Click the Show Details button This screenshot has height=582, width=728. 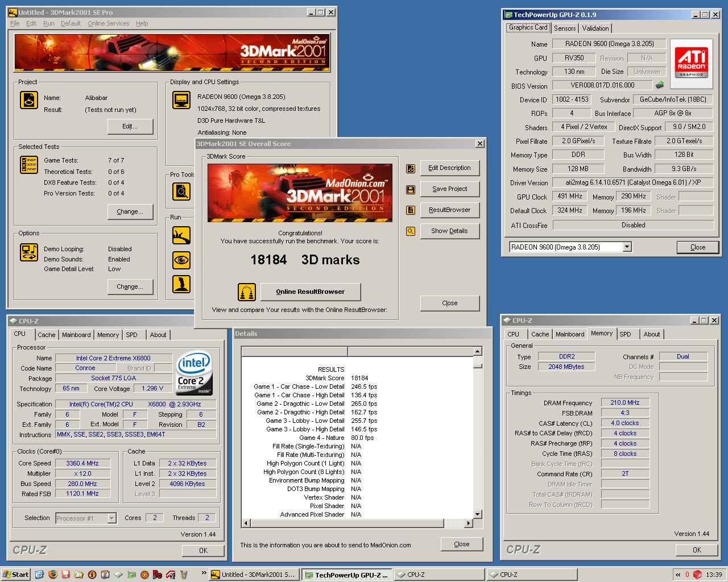(450, 231)
